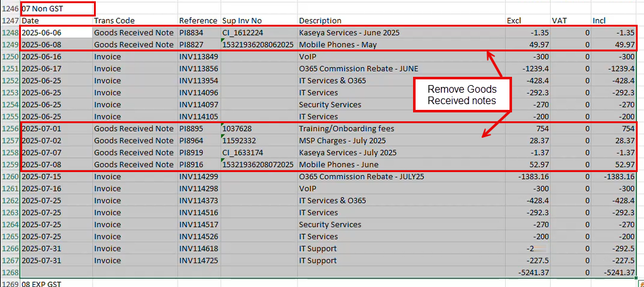The image size is (644, 287).
Task: Select reference cell PI8834
Action: tap(192, 33)
